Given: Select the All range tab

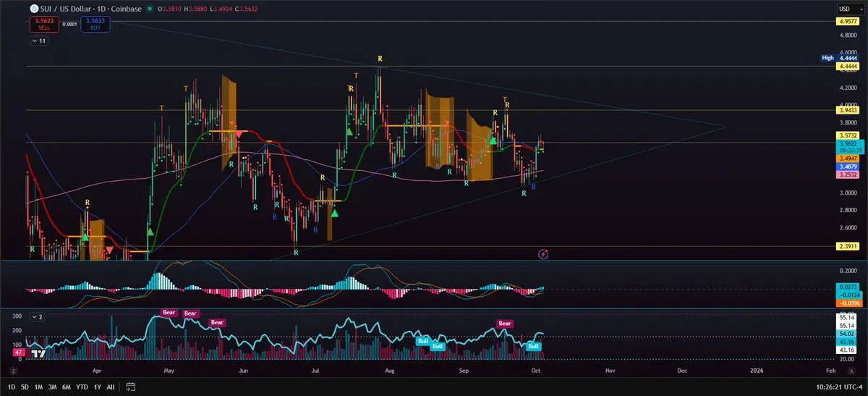Looking at the screenshot, I should [x=110, y=387].
